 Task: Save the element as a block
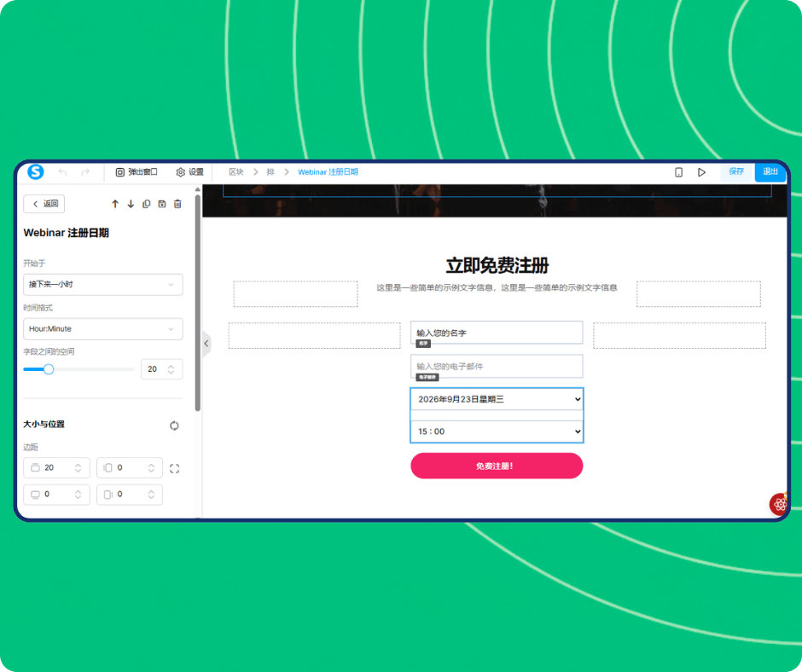[x=161, y=204]
